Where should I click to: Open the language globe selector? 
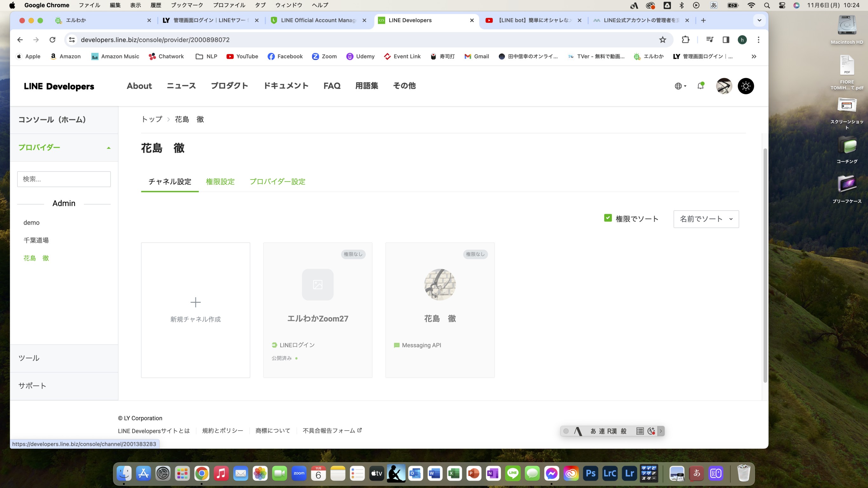(680, 86)
